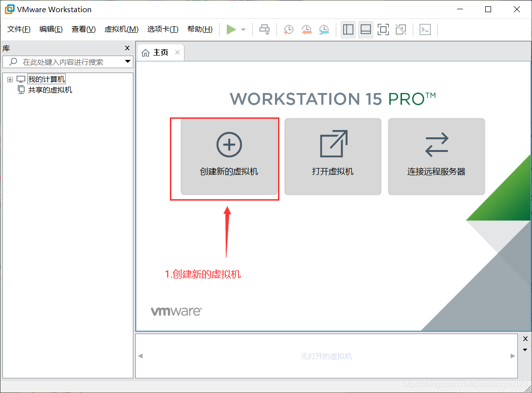Click the library search input field
This screenshot has width=532, height=393.
(68, 62)
